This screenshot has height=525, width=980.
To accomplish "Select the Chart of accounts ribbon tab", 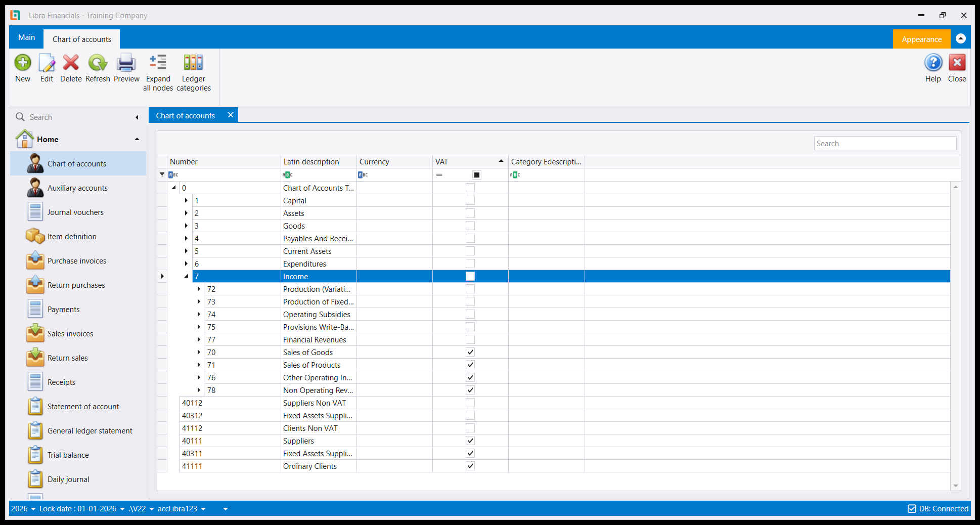I will click(82, 39).
